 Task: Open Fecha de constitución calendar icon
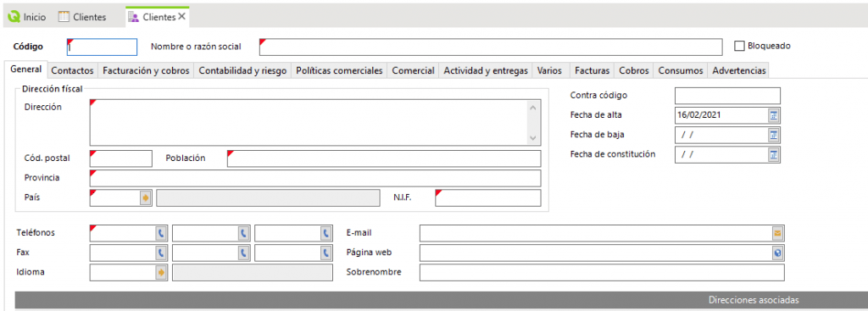coord(774,154)
